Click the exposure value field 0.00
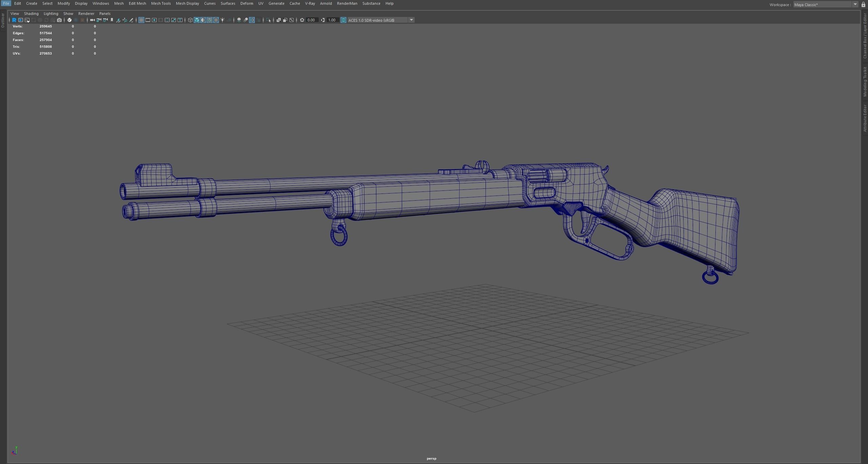Viewport: 868px width, 464px height. [312, 20]
